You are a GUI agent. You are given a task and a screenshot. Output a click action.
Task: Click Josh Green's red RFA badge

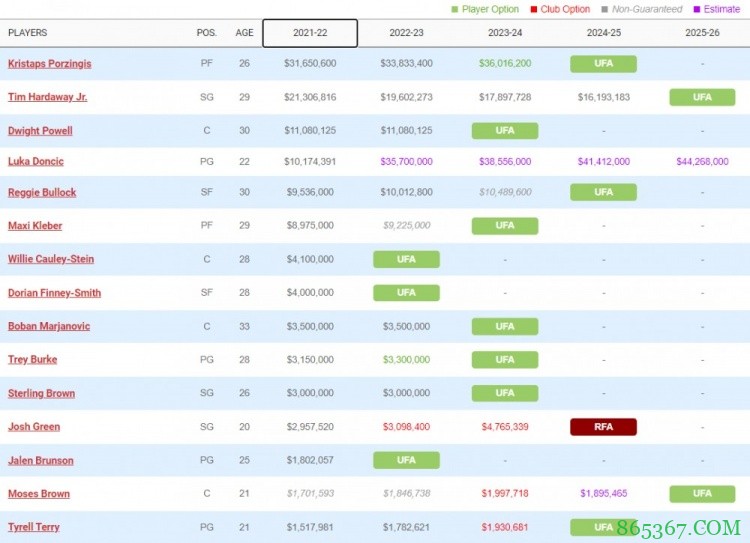(x=603, y=427)
